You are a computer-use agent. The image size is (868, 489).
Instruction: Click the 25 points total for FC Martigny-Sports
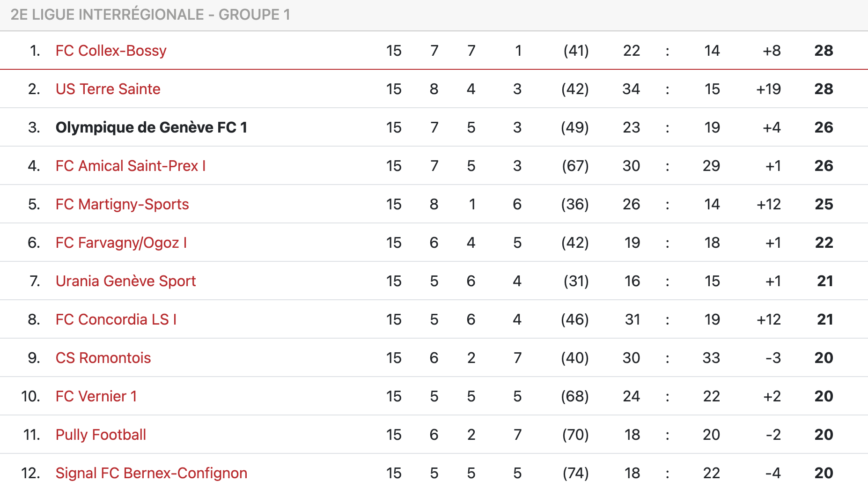(x=824, y=204)
